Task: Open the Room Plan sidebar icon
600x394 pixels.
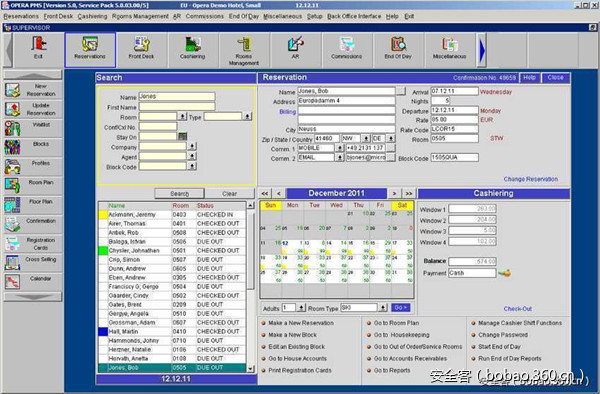Action: point(33,186)
